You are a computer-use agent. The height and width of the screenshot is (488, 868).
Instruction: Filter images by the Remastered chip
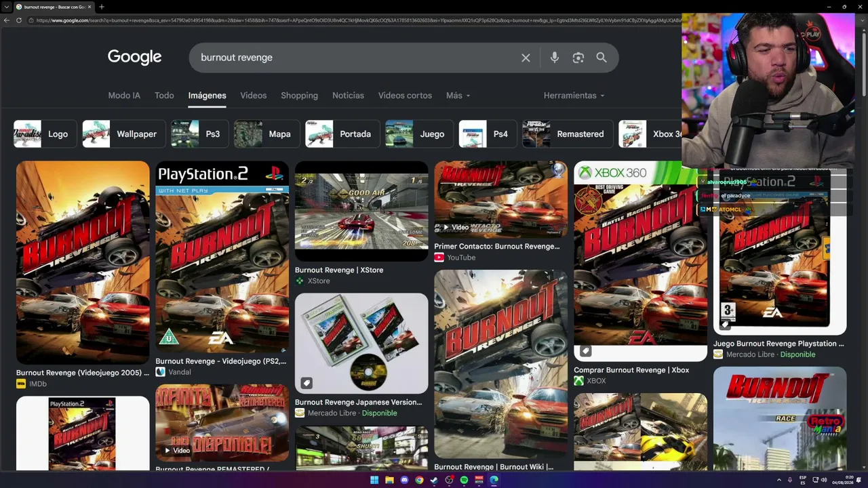(566, 134)
